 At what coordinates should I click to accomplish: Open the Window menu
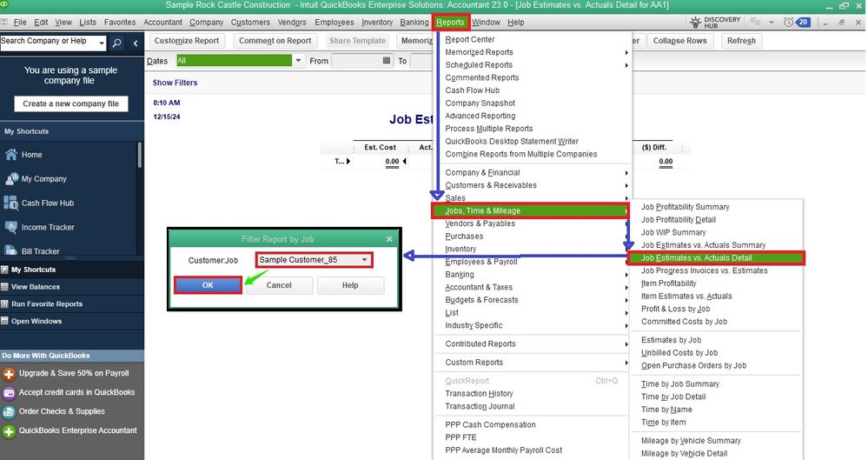point(486,22)
